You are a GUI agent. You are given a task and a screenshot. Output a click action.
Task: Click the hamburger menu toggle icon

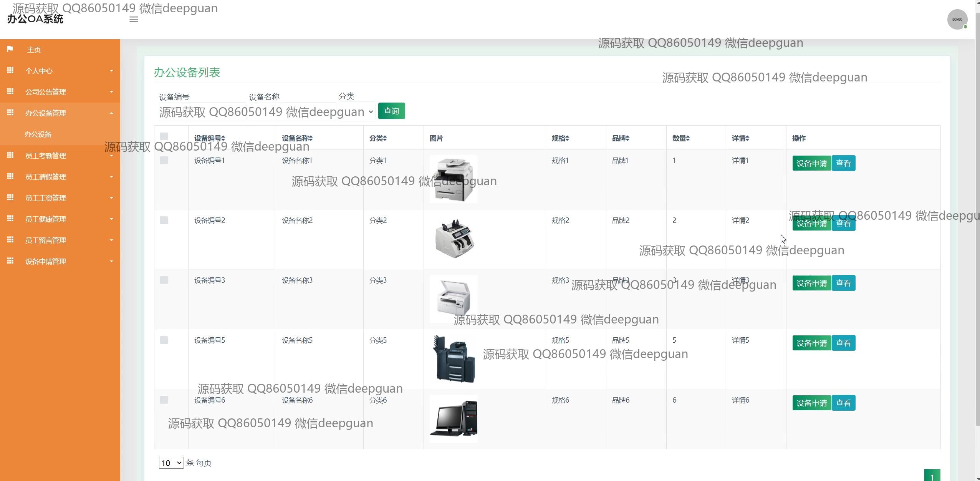134,20
